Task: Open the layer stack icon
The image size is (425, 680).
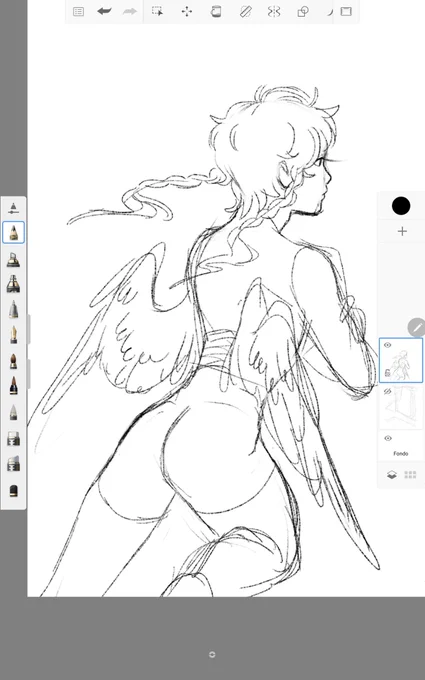Action: tap(392, 475)
